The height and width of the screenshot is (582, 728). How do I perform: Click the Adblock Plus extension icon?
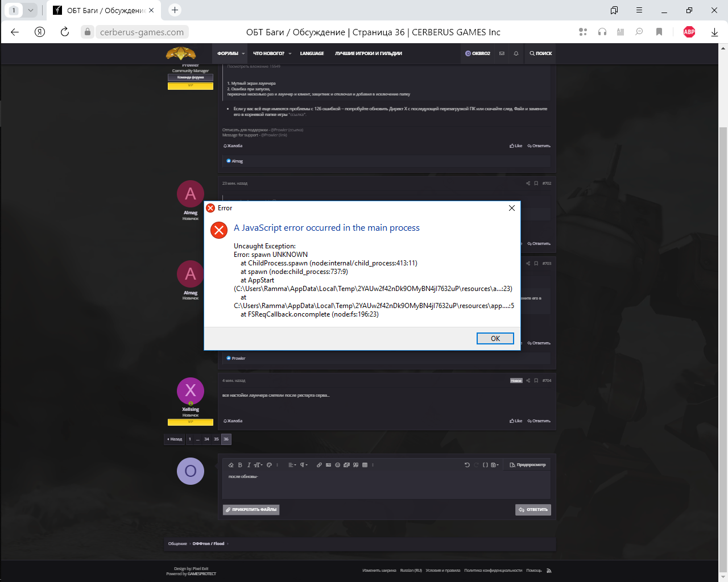coord(689,32)
